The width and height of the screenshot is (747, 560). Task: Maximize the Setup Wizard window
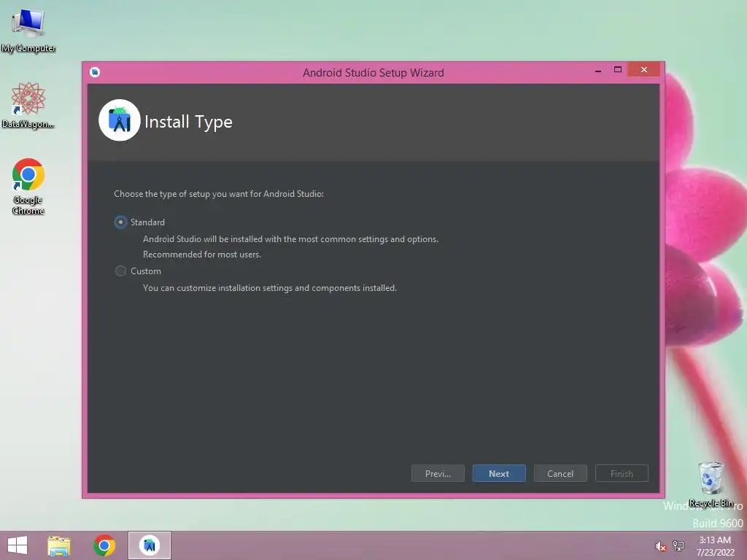(618, 69)
